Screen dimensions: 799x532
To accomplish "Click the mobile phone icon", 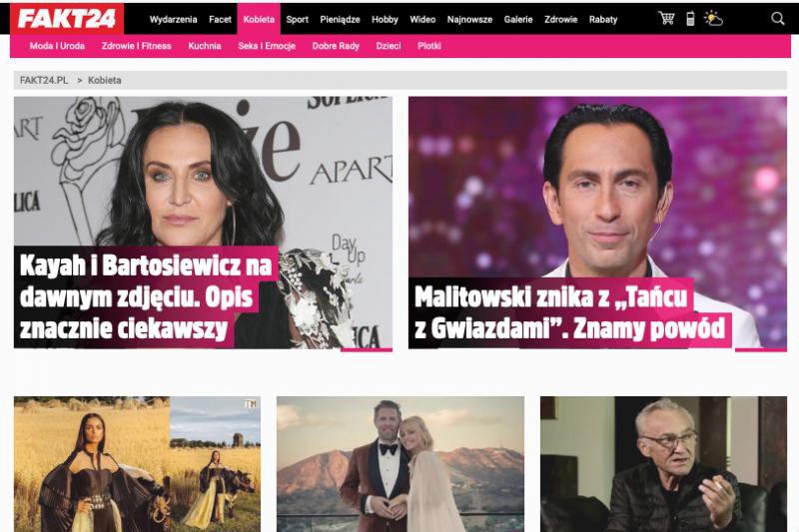I will 690,19.
